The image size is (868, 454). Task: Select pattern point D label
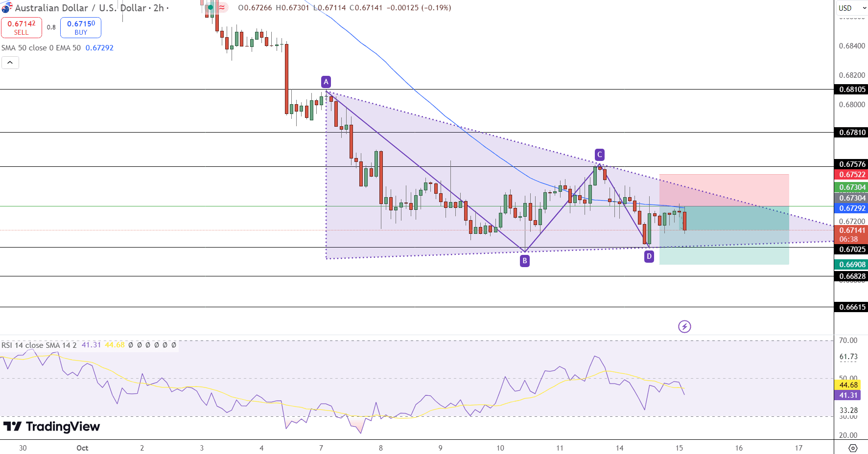click(649, 256)
